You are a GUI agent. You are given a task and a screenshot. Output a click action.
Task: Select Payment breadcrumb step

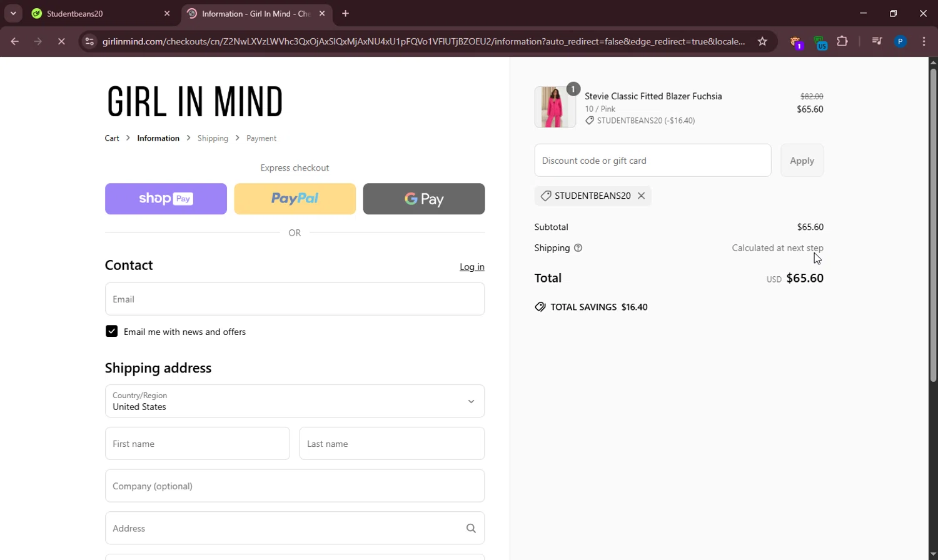tap(261, 138)
